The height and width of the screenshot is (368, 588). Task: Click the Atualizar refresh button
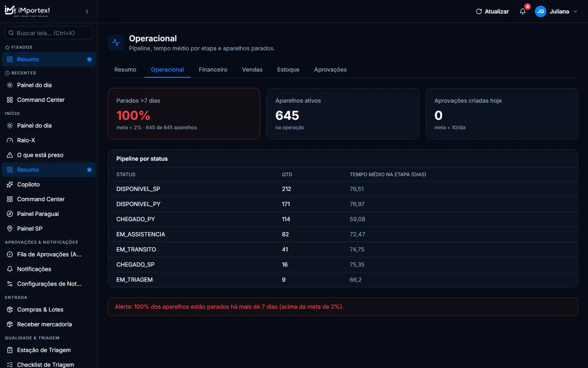coord(492,11)
